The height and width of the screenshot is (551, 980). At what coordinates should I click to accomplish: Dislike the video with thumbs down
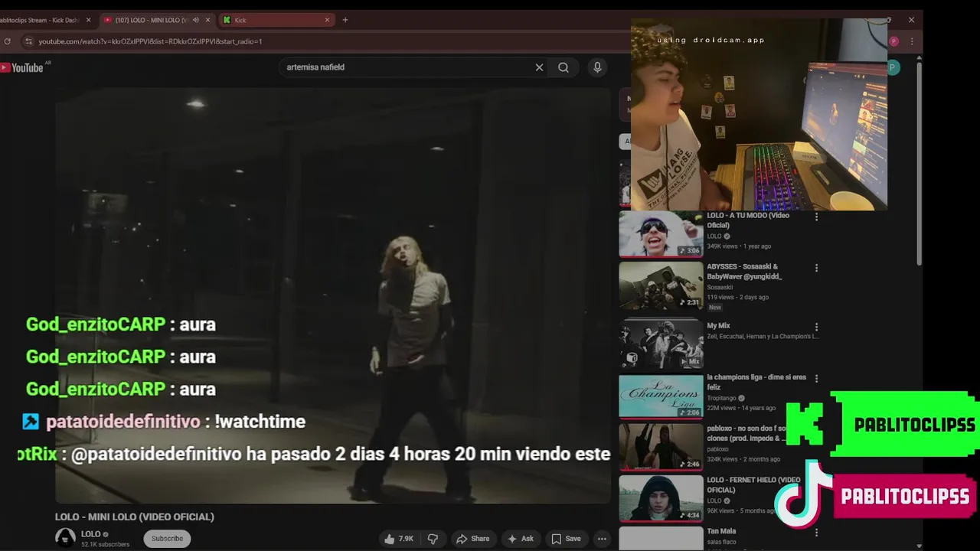[433, 539]
